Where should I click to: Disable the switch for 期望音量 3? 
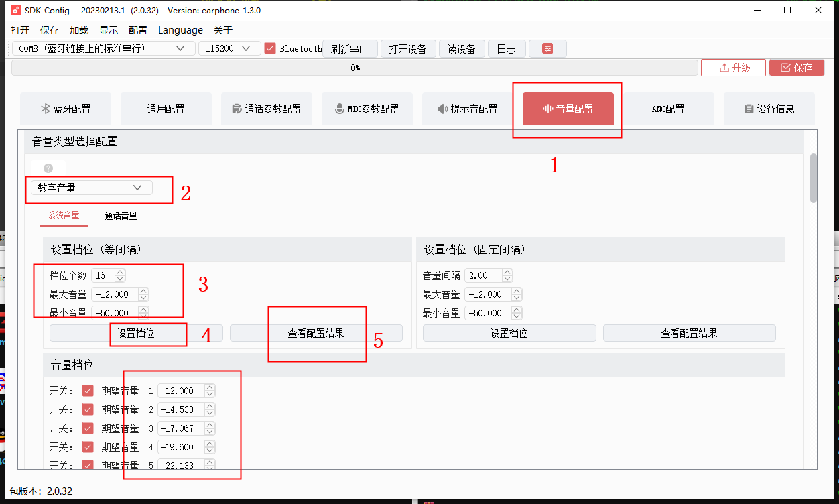87,428
